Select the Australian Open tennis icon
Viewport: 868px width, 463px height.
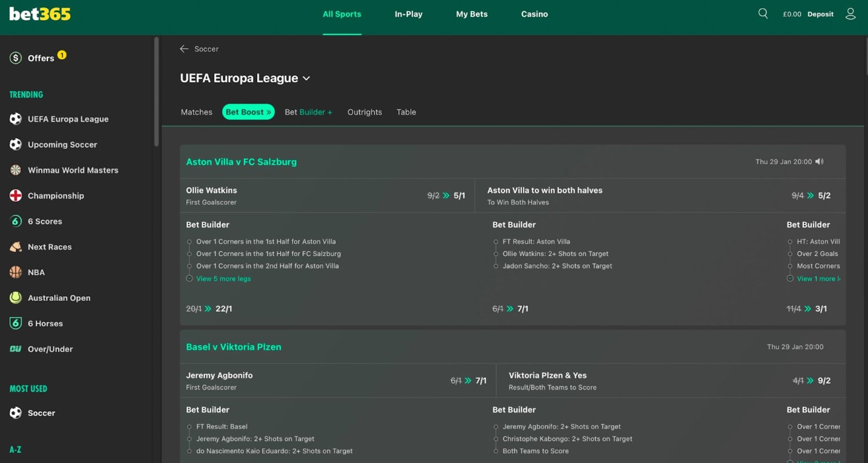click(15, 297)
